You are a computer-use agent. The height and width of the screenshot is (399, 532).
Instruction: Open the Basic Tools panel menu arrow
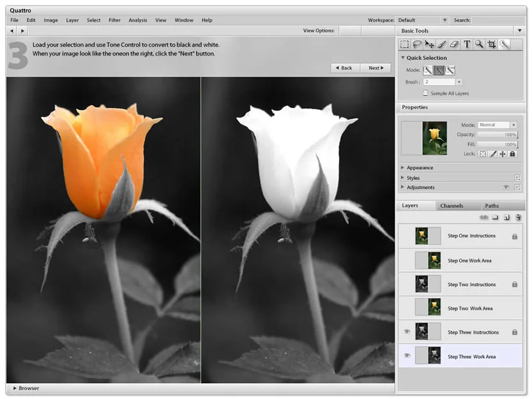519,31
